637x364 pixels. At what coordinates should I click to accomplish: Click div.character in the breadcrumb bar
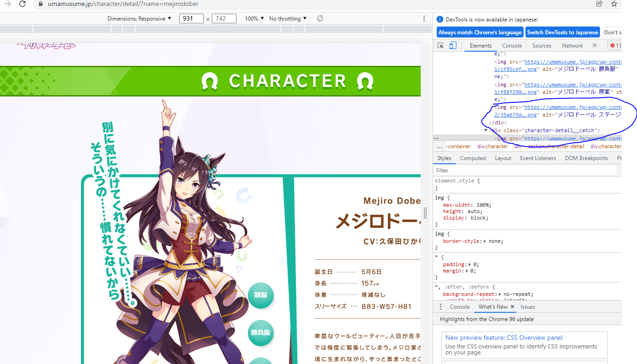tap(492, 147)
